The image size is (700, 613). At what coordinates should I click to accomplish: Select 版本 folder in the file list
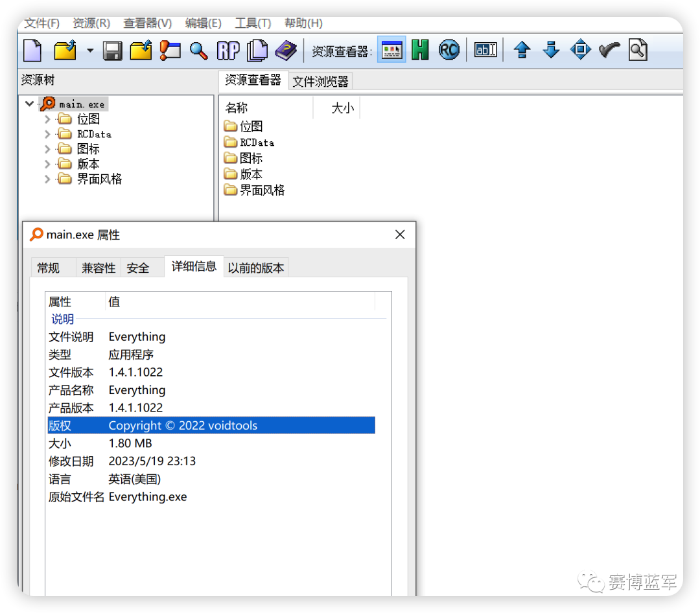(244, 174)
